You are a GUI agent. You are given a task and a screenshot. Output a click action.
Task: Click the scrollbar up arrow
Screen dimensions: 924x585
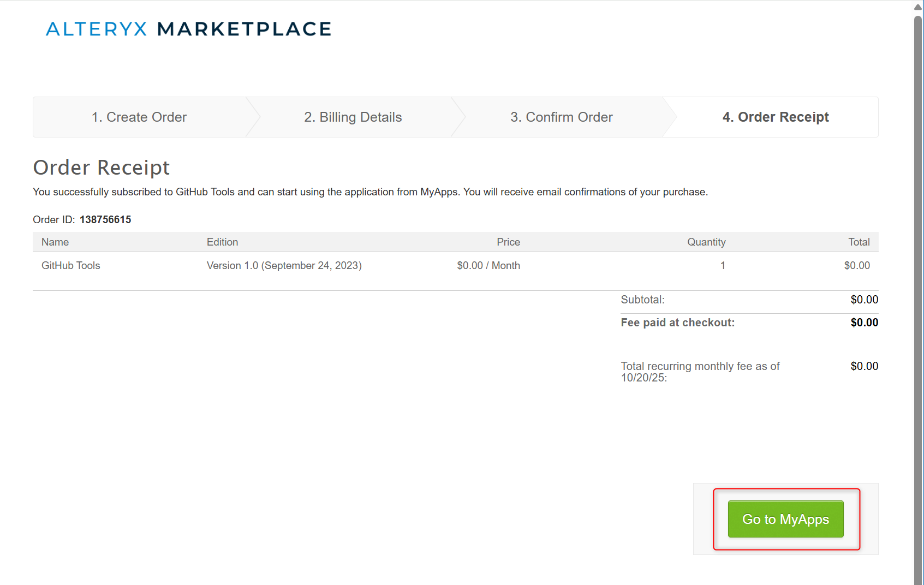[918, 7]
